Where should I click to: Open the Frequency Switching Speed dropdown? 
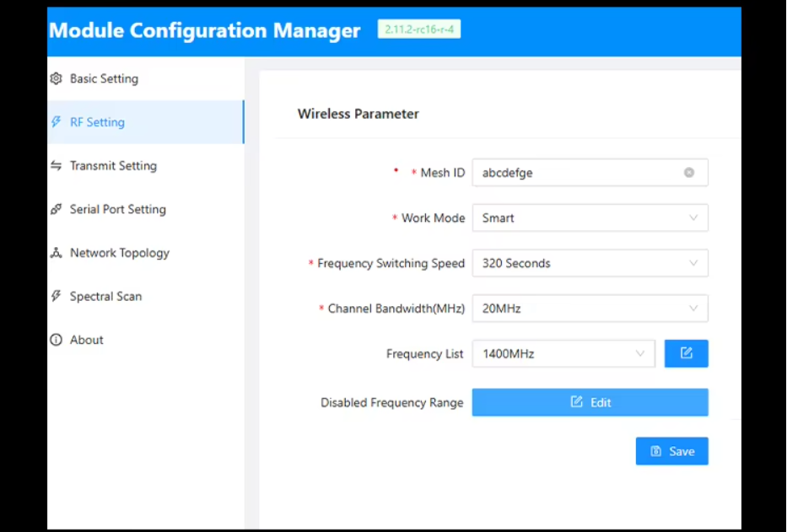tap(590, 263)
